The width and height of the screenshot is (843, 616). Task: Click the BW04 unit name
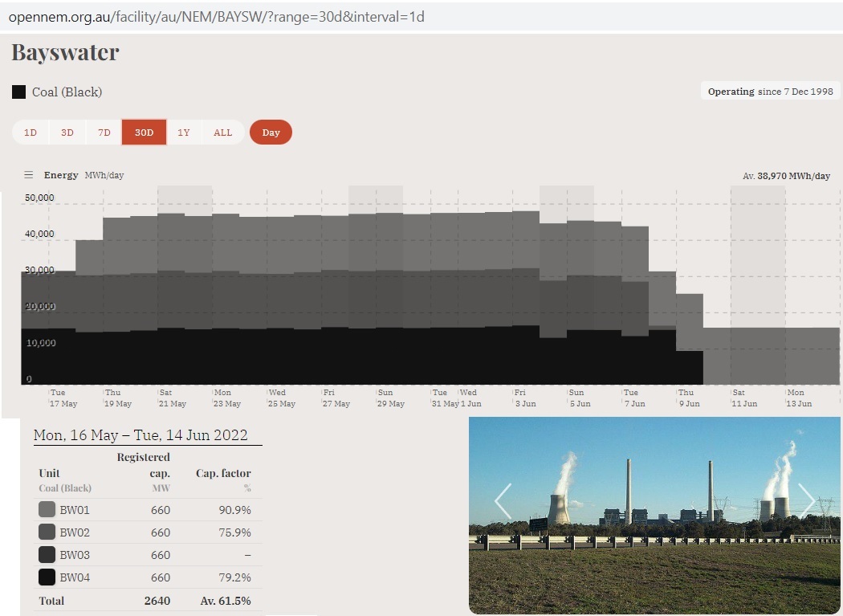[x=75, y=577]
